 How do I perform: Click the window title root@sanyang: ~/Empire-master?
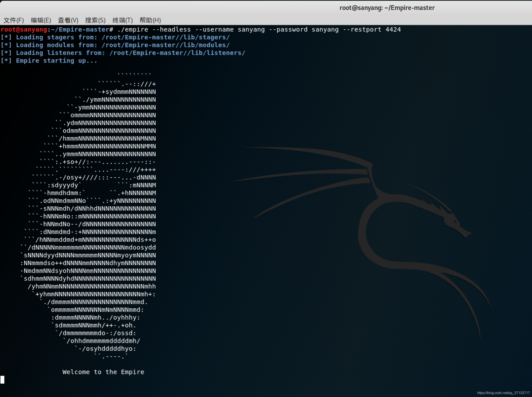pyautogui.click(x=387, y=8)
